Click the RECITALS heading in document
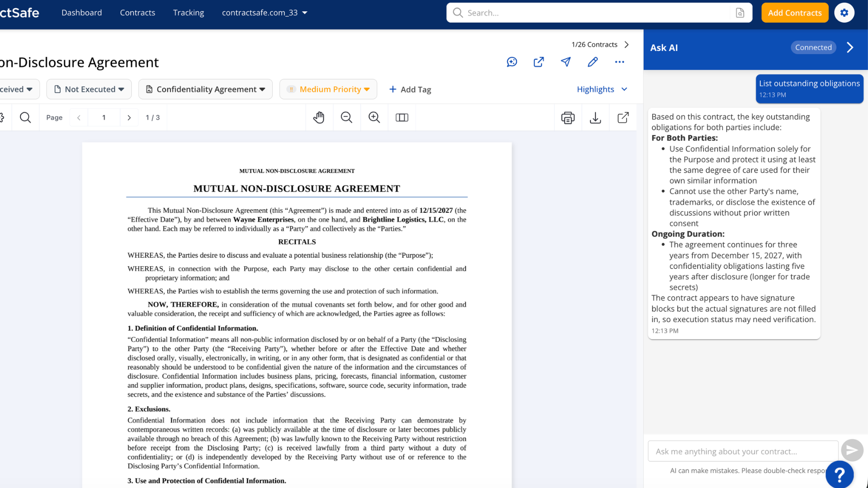868x488 pixels. click(x=297, y=242)
